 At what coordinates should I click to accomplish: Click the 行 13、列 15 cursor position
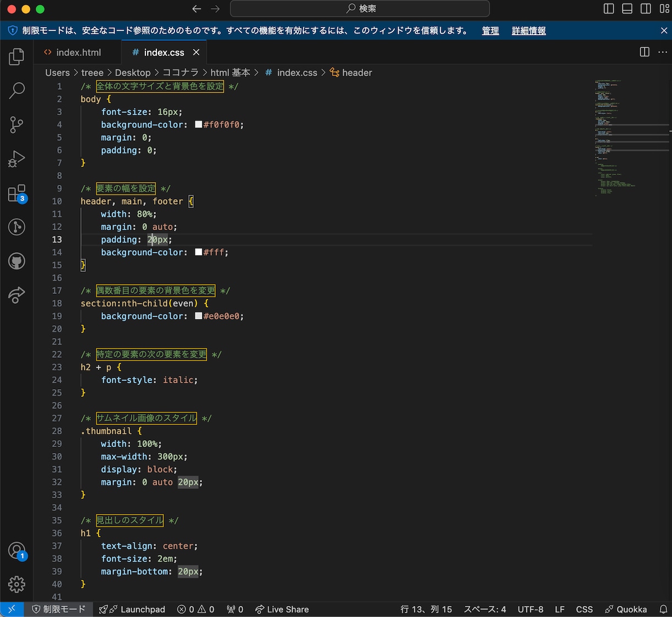coord(426,609)
